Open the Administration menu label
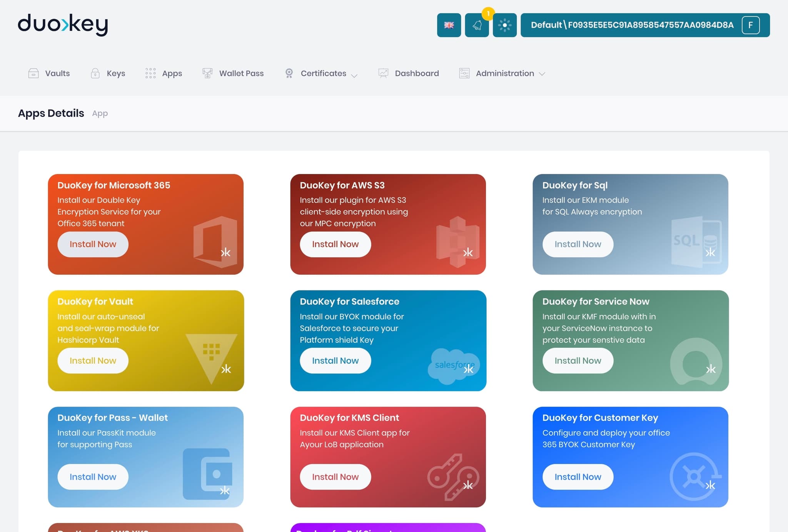Screen dimensions: 788x532 (505, 73)
